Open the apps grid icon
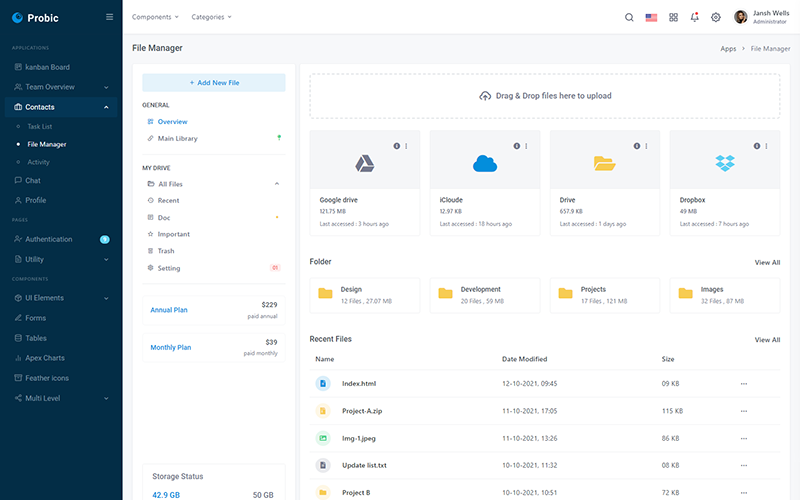This screenshot has height=500, width=800. pyautogui.click(x=673, y=17)
